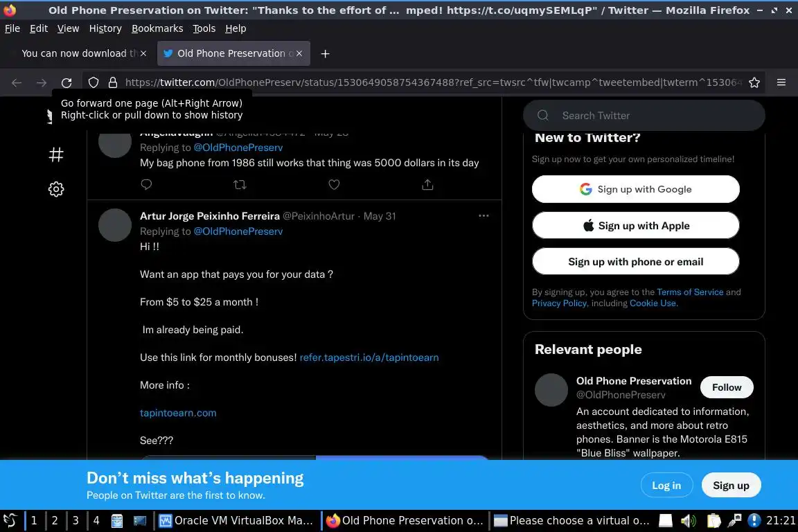Open Twitter Explore hashtag icon
This screenshot has height=532, width=798.
point(56,154)
